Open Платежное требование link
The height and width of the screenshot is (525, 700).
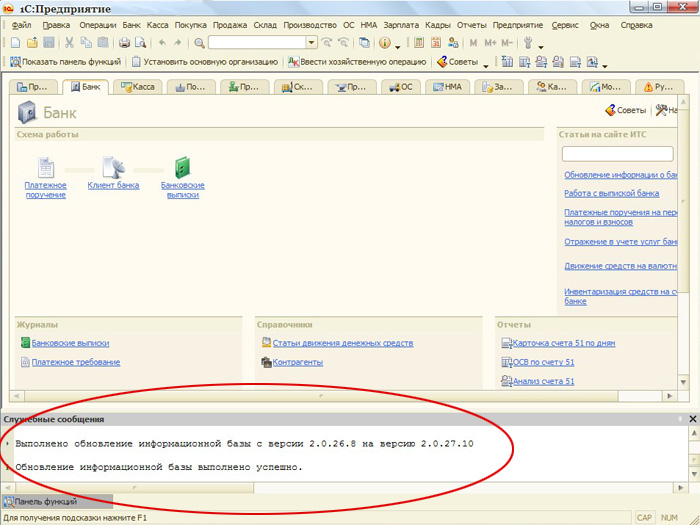point(75,362)
